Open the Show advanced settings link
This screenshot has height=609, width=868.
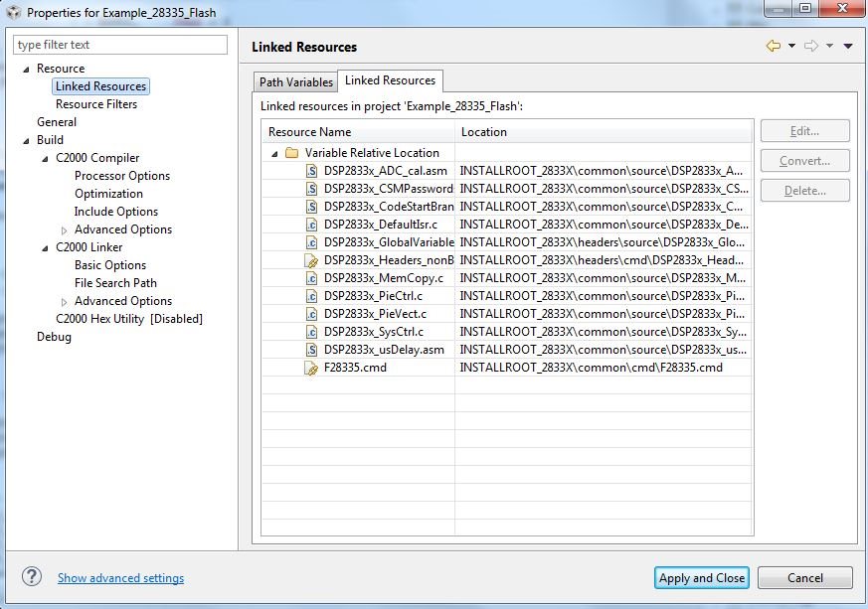tap(120, 577)
